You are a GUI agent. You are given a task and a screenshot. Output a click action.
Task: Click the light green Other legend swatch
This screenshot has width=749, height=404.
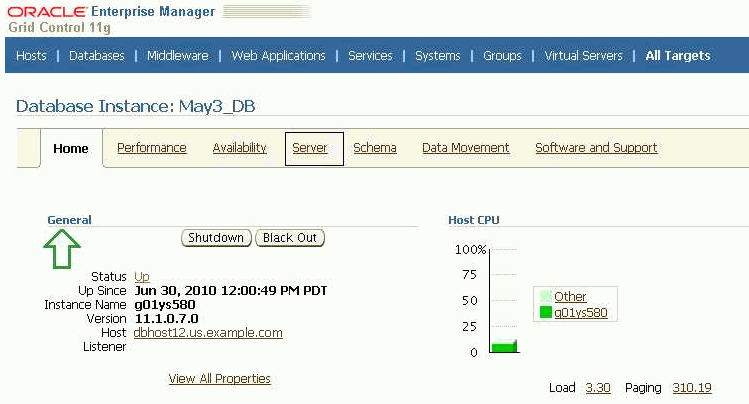tap(546, 296)
